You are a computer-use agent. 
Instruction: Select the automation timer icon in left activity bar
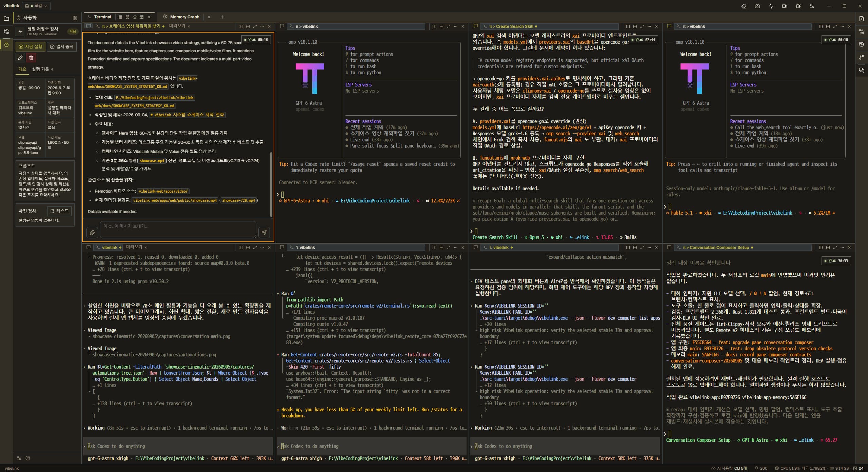click(x=6, y=44)
